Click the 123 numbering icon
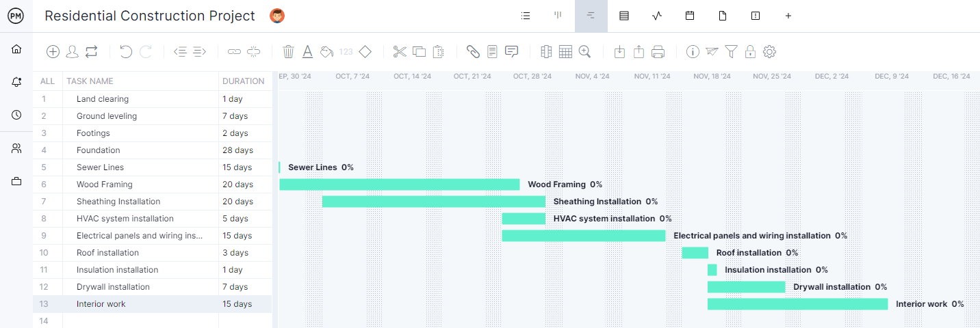Image resolution: width=980 pixels, height=328 pixels. pyautogui.click(x=346, y=51)
